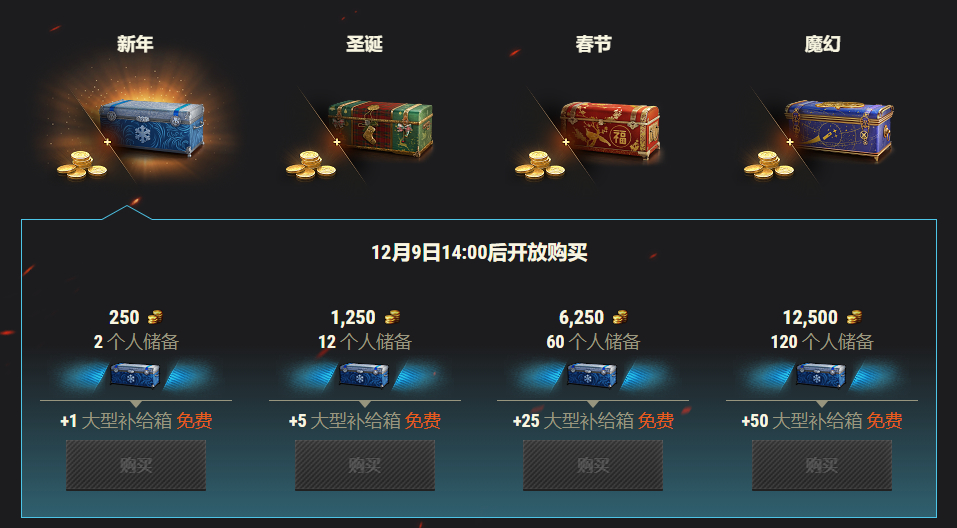Open the 魔幻 tab
Screen dimensions: 957x528
click(822, 44)
